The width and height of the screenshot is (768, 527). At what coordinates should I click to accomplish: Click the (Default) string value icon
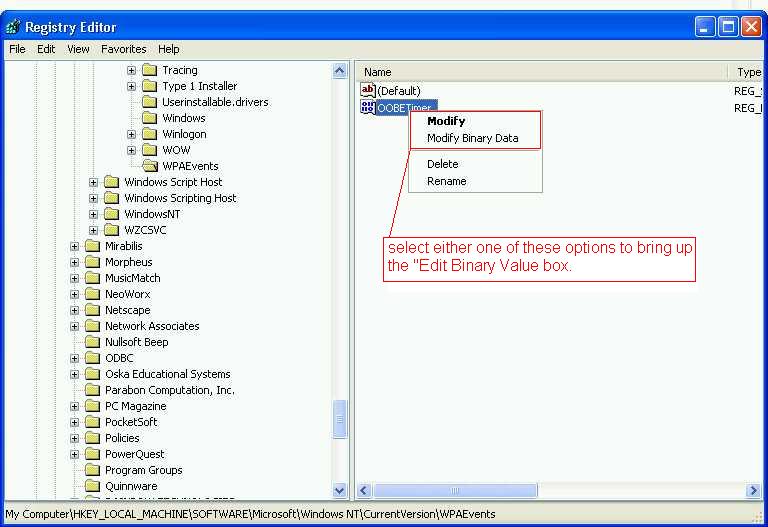pyautogui.click(x=368, y=90)
